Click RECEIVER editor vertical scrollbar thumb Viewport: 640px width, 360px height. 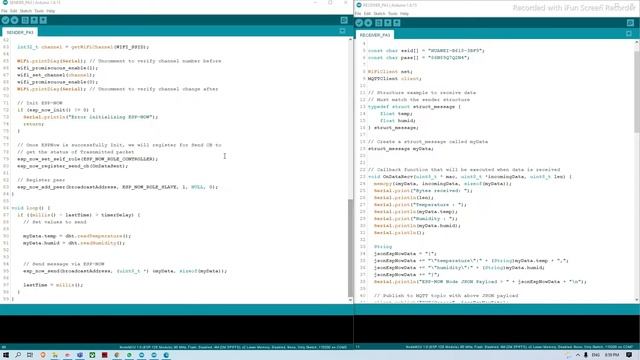(637, 92)
